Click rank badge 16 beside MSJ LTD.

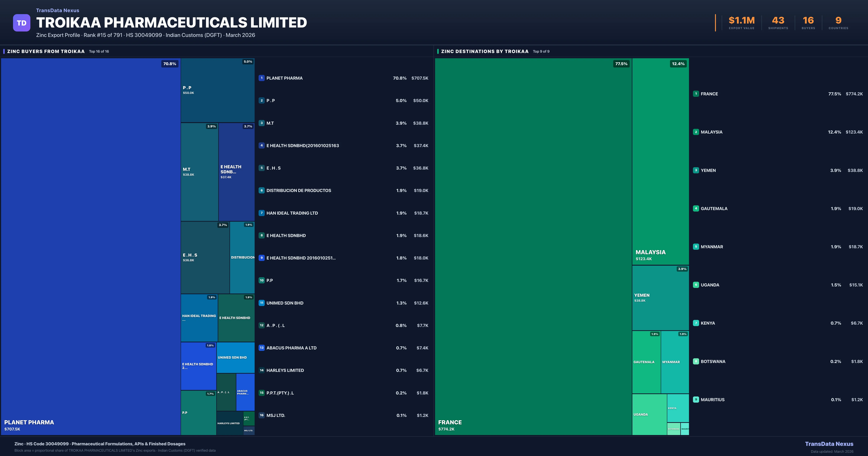coord(261,415)
